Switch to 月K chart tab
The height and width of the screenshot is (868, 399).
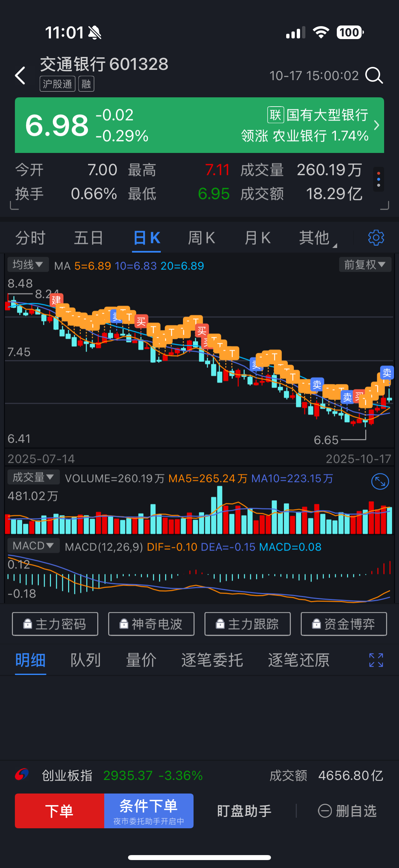pyautogui.click(x=257, y=238)
